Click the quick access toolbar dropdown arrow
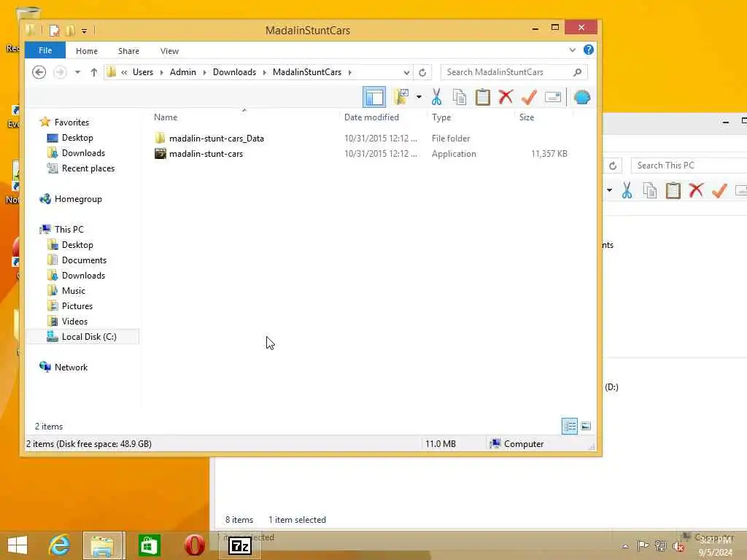This screenshot has width=747, height=560. point(84,31)
